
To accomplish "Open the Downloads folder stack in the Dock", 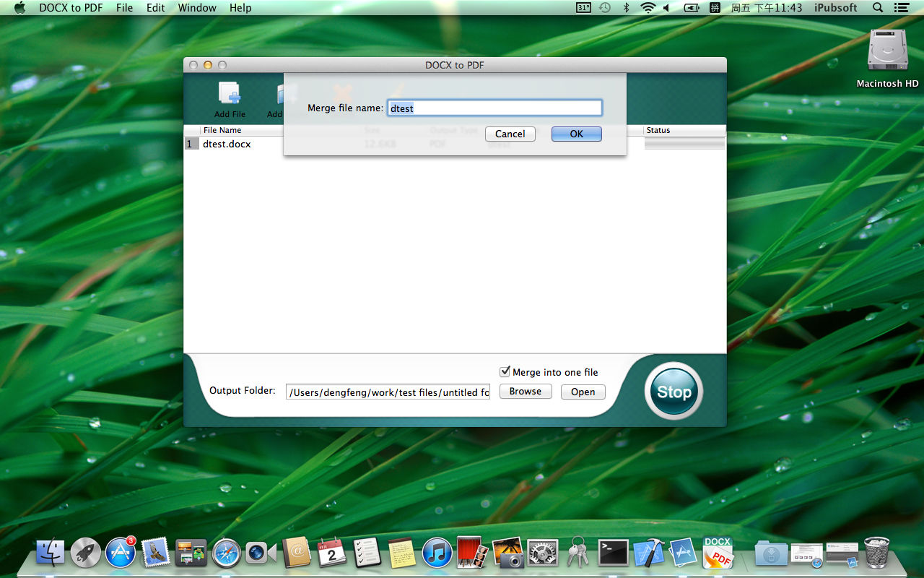I will [x=771, y=553].
